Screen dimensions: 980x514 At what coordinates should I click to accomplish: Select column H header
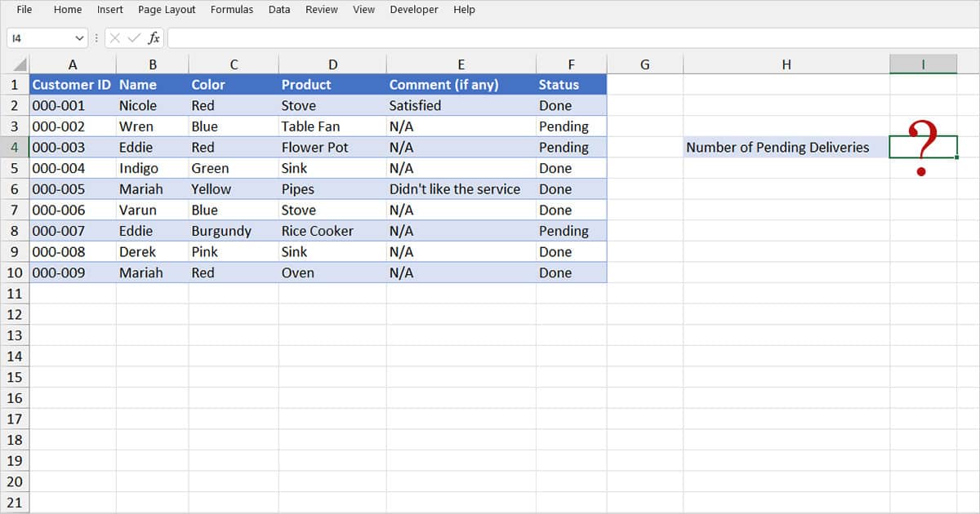coord(786,64)
